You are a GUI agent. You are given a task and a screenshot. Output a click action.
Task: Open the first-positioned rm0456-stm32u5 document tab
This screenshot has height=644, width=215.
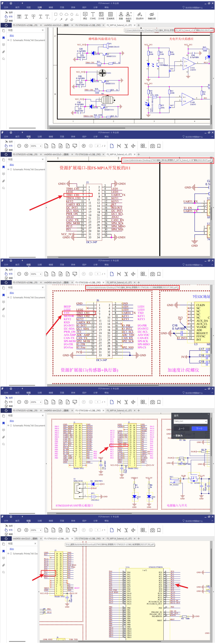coord(25,539)
